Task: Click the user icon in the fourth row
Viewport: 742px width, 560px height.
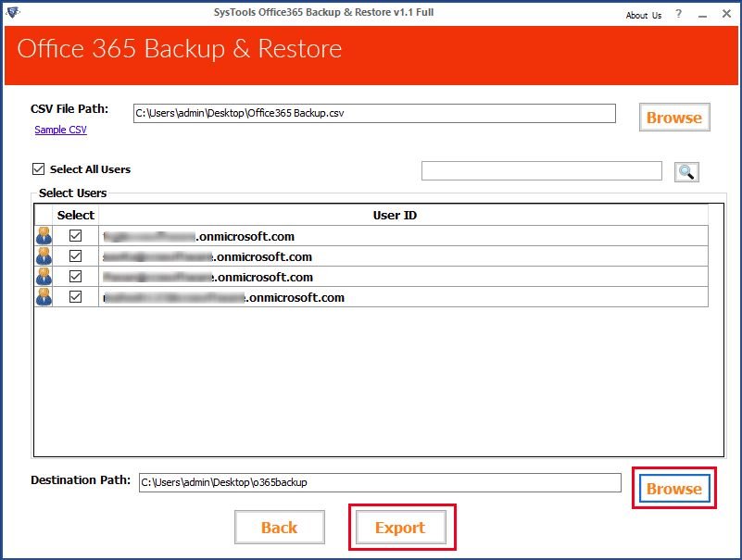Action: click(44, 296)
